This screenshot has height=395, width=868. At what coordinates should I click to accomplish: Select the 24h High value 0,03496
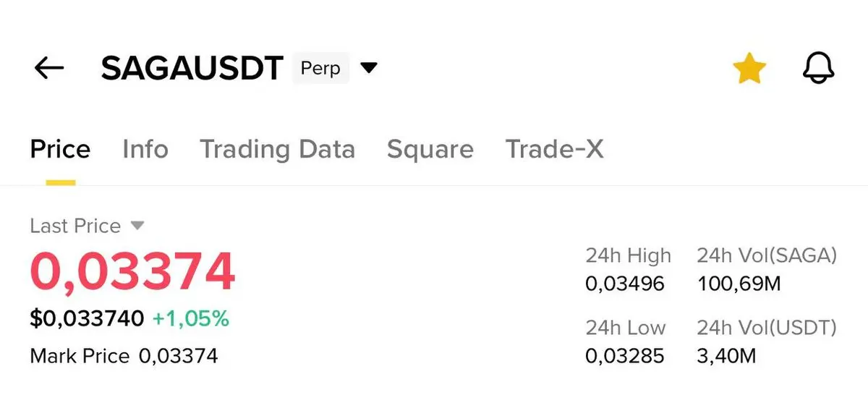pos(625,284)
